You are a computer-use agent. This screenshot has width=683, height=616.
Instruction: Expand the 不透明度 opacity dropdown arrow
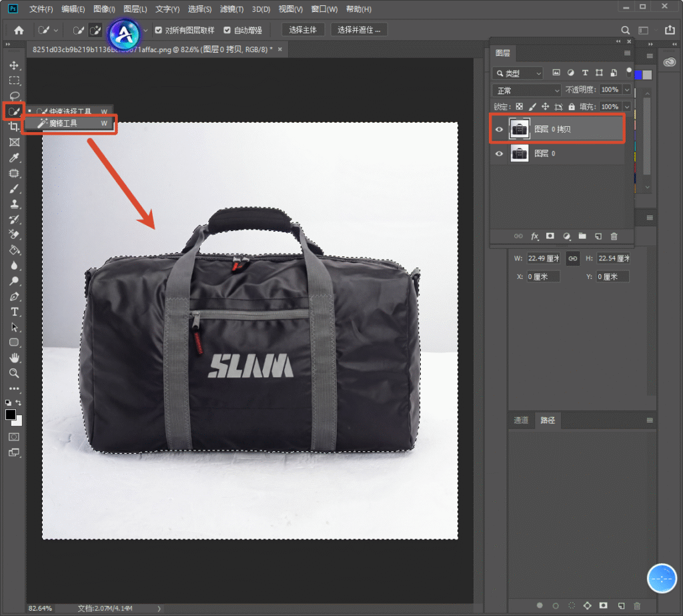point(627,90)
